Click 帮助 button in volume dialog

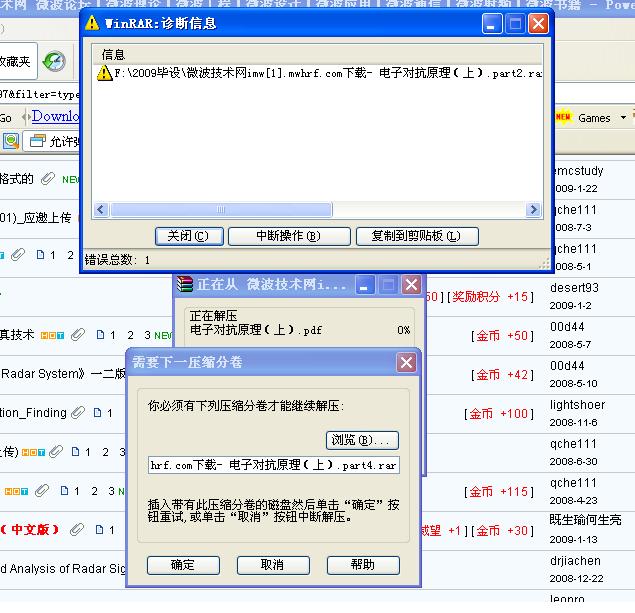[x=363, y=565]
